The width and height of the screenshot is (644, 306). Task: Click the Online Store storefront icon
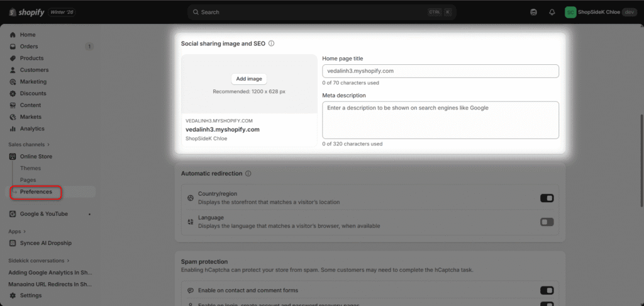[13, 156]
